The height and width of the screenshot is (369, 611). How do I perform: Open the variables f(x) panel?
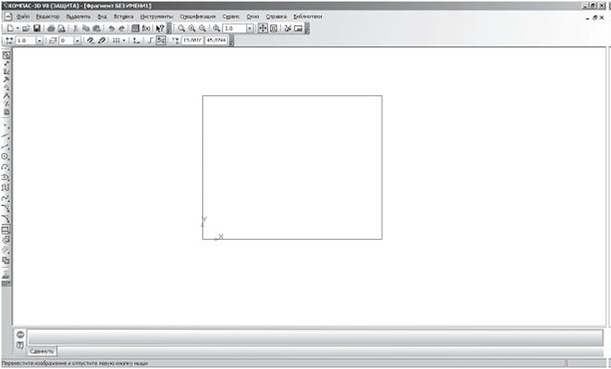pyautogui.click(x=146, y=28)
